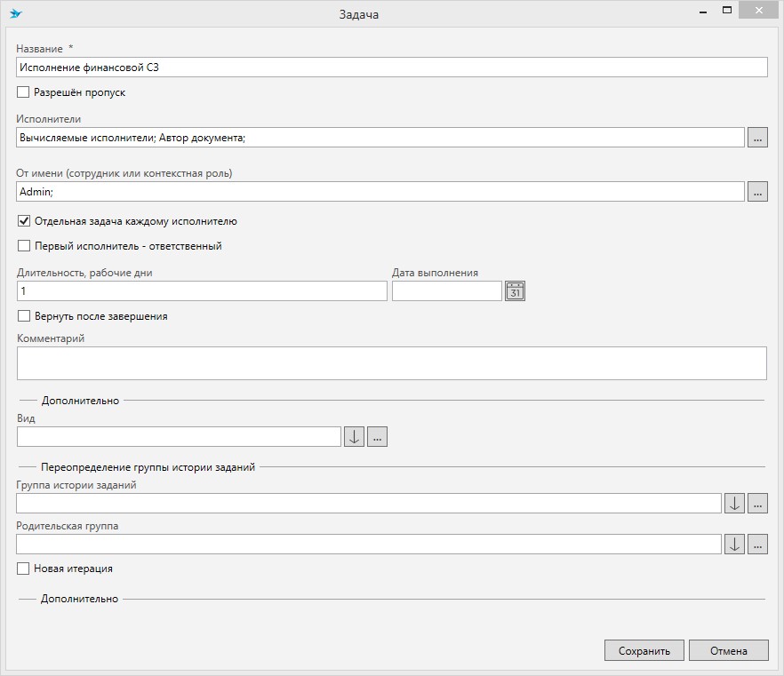Click ellipsis button next to Исполнители field
The width and height of the screenshot is (784, 676).
click(756, 138)
